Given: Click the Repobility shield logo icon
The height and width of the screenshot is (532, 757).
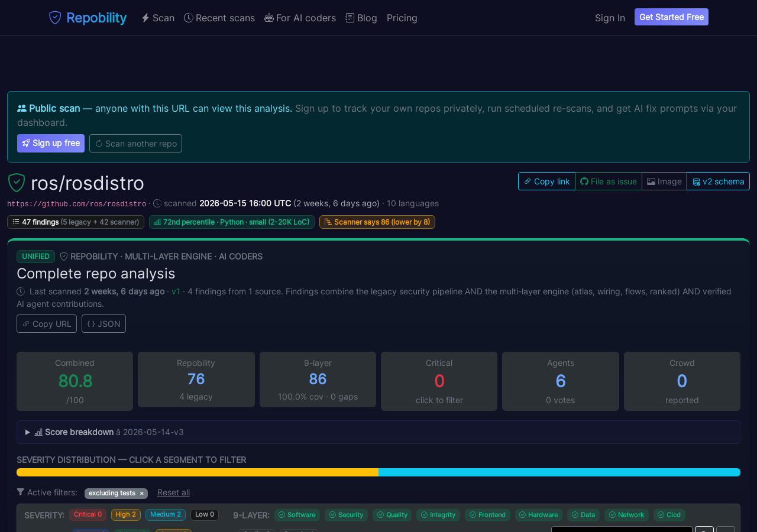Looking at the screenshot, I should click(55, 18).
